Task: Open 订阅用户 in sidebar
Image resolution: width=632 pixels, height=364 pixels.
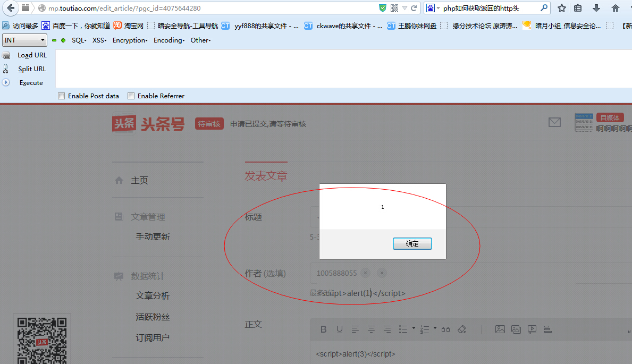Action: [153, 338]
